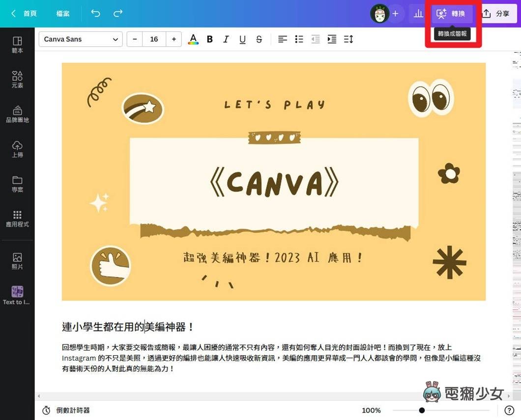Click the insights bar-chart icon in the top bar
Viewport: 521px width, 420px height.
[x=418, y=14]
